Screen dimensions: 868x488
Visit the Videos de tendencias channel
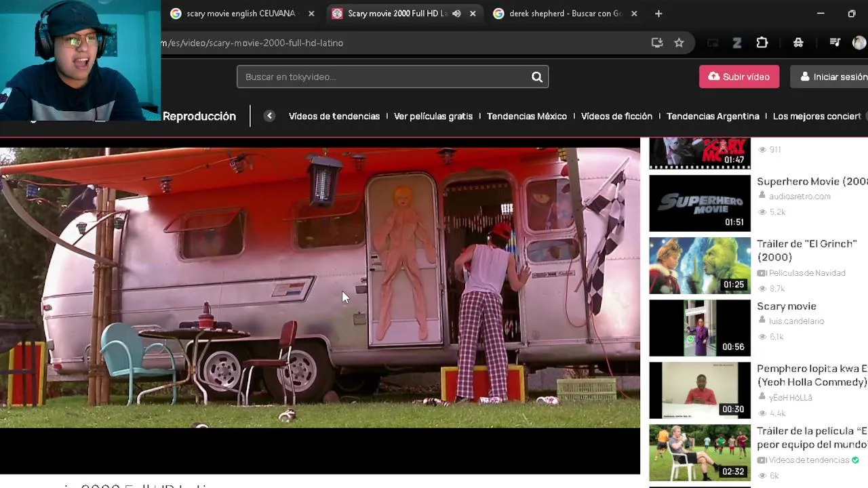click(x=809, y=460)
